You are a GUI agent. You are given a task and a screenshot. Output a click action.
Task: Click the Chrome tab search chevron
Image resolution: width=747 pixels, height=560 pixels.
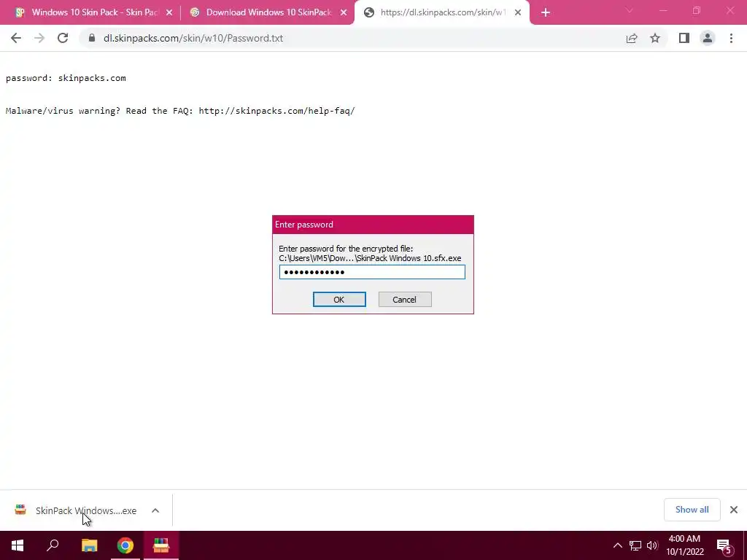[630, 10]
